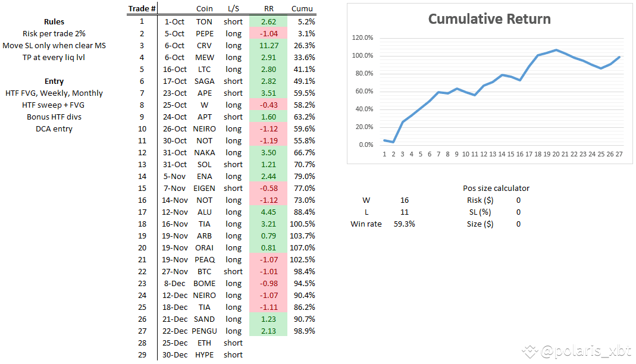
Task: Select the RR column header
Action: pyautogui.click(x=268, y=8)
